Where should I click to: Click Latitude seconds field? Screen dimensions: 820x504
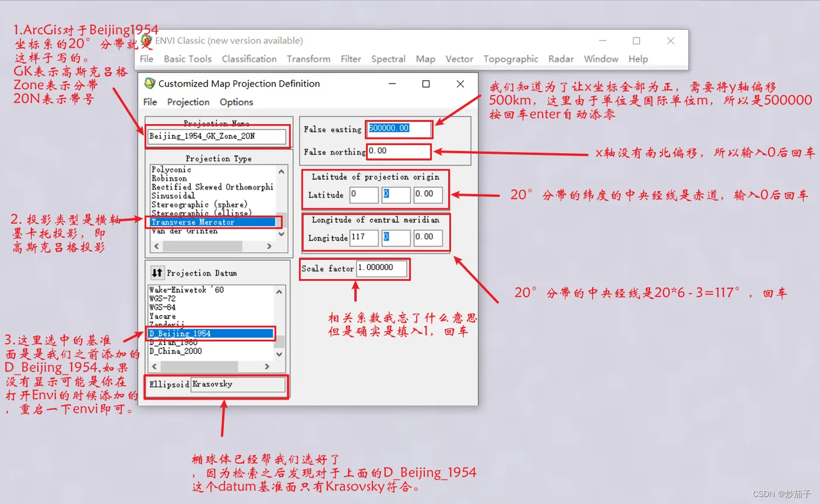tap(428, 194)
